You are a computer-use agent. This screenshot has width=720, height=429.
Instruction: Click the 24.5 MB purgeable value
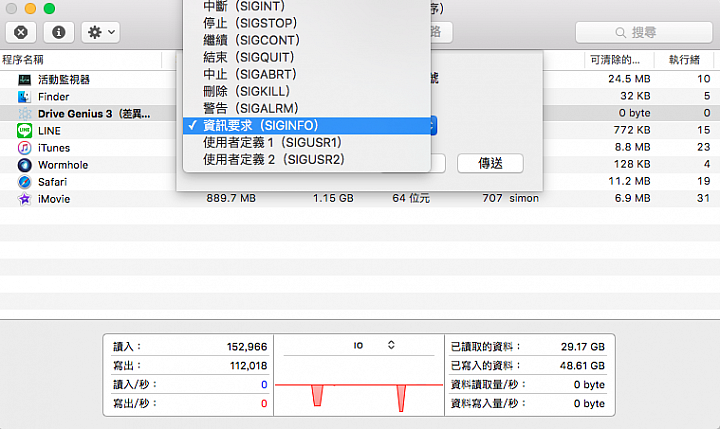[629, 79]
